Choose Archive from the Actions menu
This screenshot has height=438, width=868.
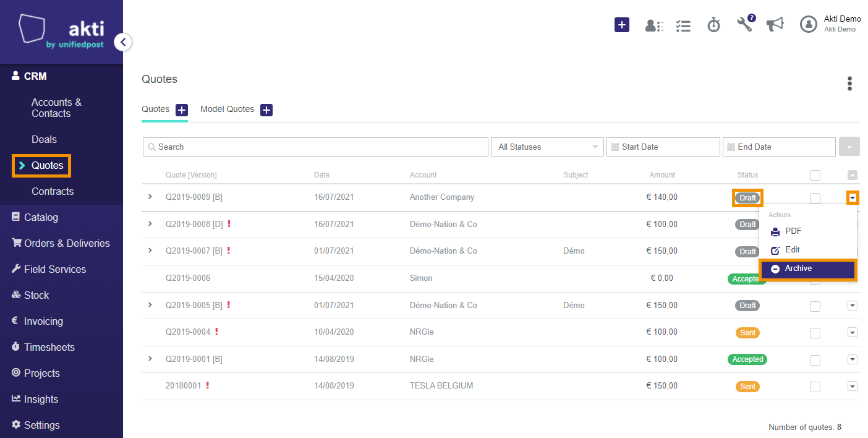tap(807, 268)
